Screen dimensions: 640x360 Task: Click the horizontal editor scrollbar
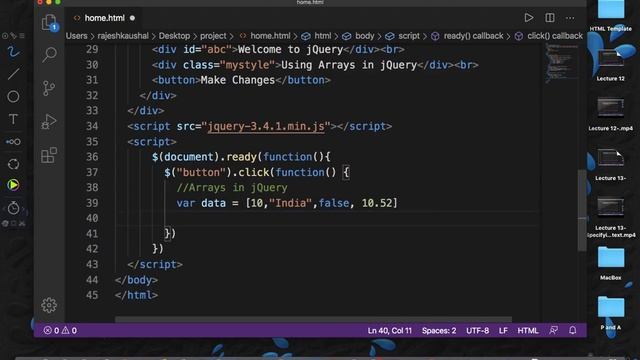coord(313,319)
